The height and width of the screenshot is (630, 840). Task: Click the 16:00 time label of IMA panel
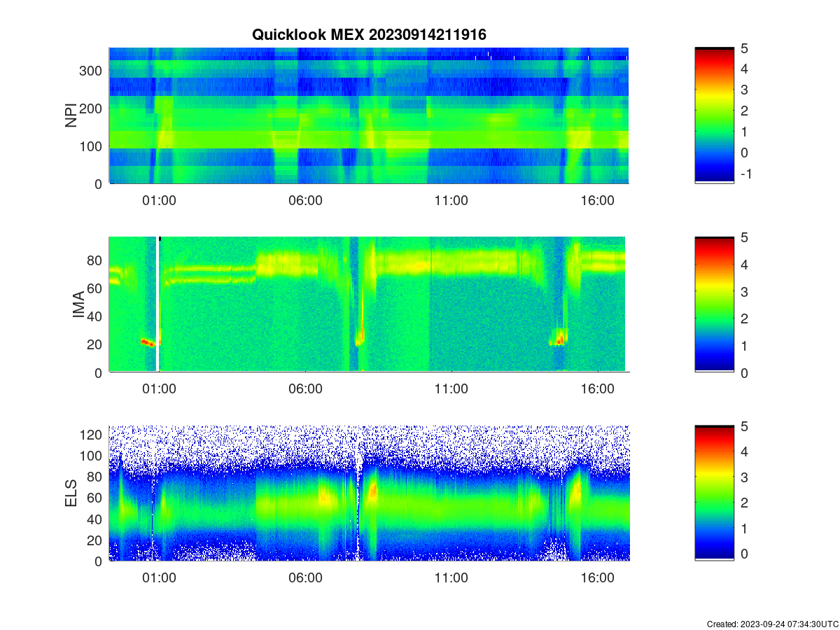coord(598,388)
